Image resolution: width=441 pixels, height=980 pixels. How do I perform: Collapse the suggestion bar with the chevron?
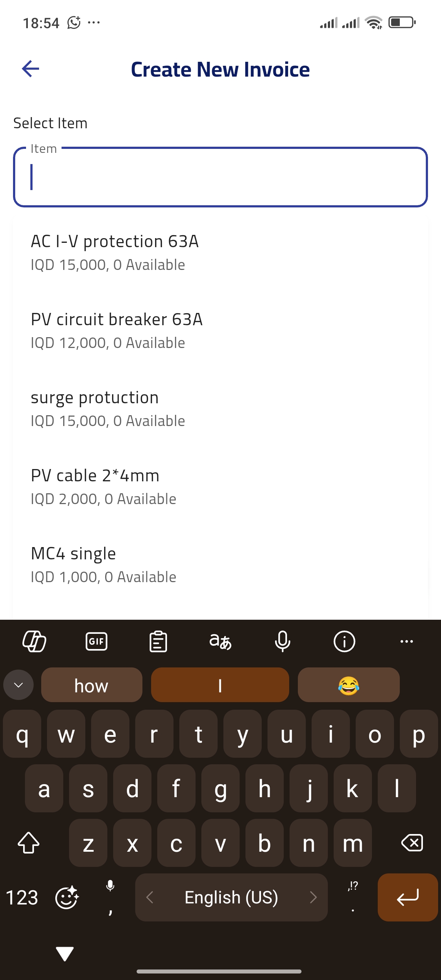click(18, 685)
